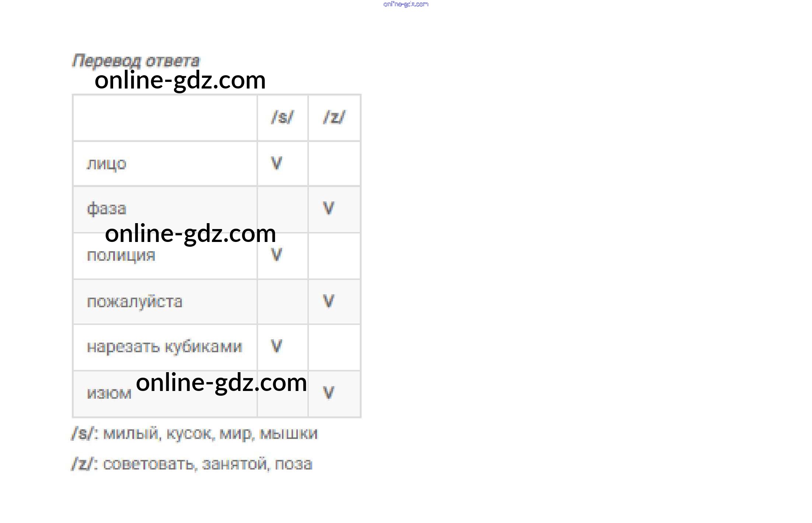The image size is (812, 523).
Task: Click the word 'изюм' in the table
Action: (x=109, y=394)
